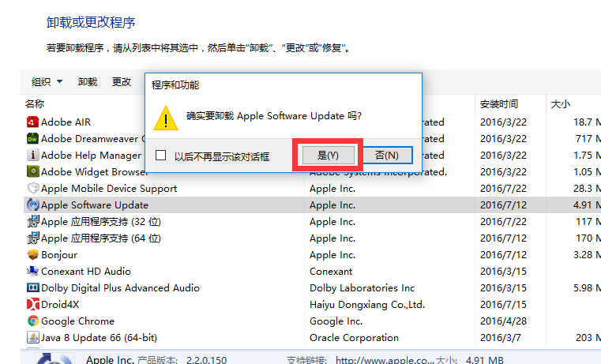Select the Adobe Widget Browser icon
Image resolution: width=601 pixels, height=364 pixels.
pyautogui.click(x=32, y=171)
